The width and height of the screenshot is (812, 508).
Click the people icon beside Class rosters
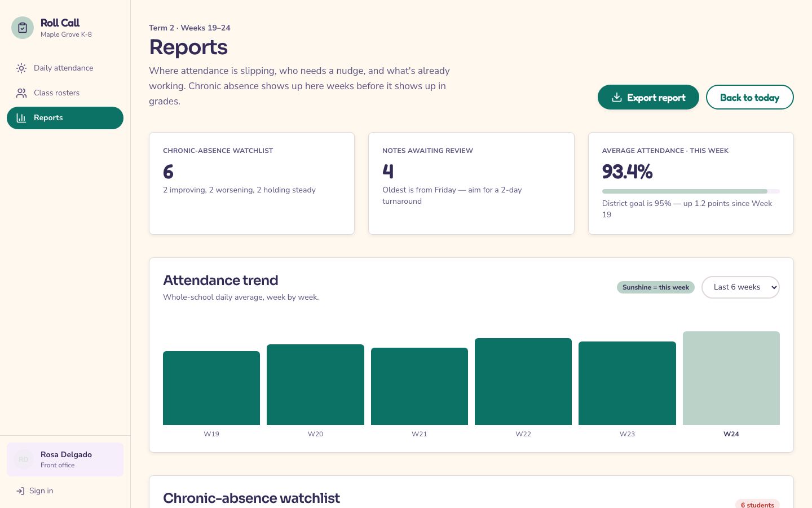[x=21, y=93]
